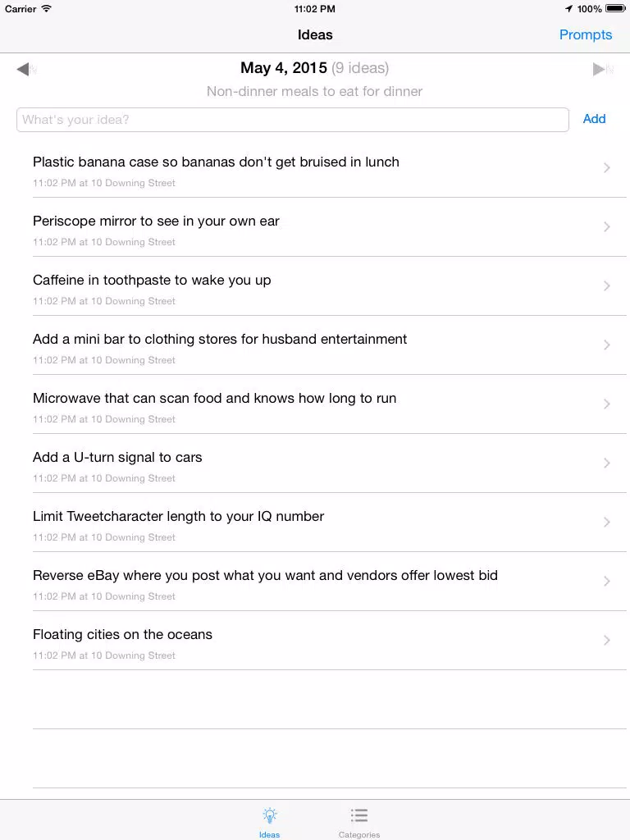This screenshot has height=840, width=630.
Task: Tap the lightbulb Ideas tab icon
Action: tap(269, 816)
